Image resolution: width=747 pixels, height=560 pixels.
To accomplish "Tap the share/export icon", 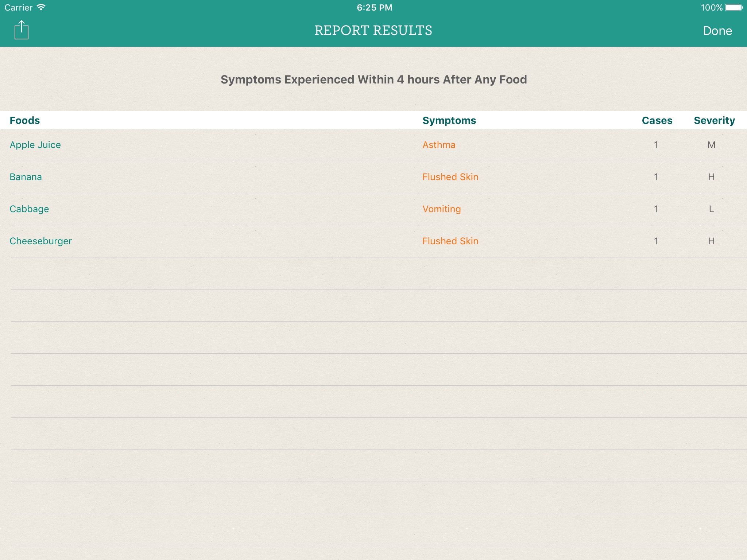I will [22, 30].
